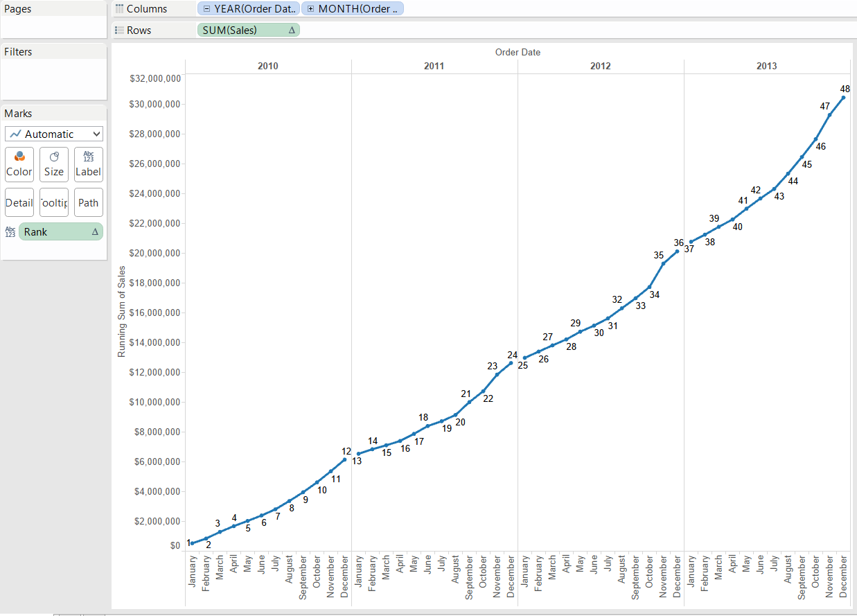Click the table calculation triangle on Rank pill
Image resolution: width=857 pixels, height=616 pixels.
(x=95, y=232)
